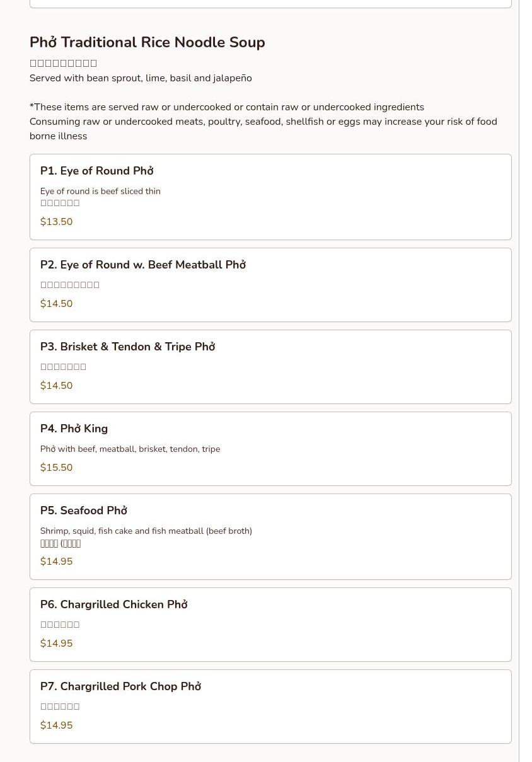
Task: Open the P4. Phở King item
Action: tap(74, 429)
